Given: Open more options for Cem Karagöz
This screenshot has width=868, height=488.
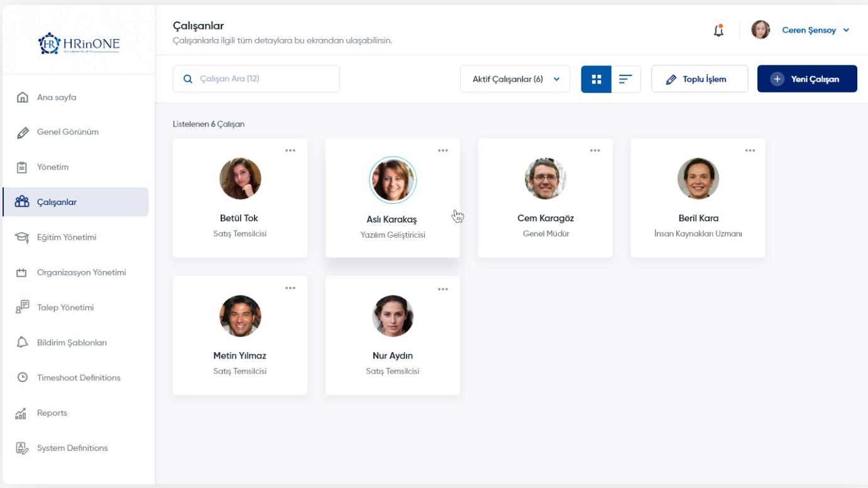Looking at the screenshot, I should pos(595,151).
